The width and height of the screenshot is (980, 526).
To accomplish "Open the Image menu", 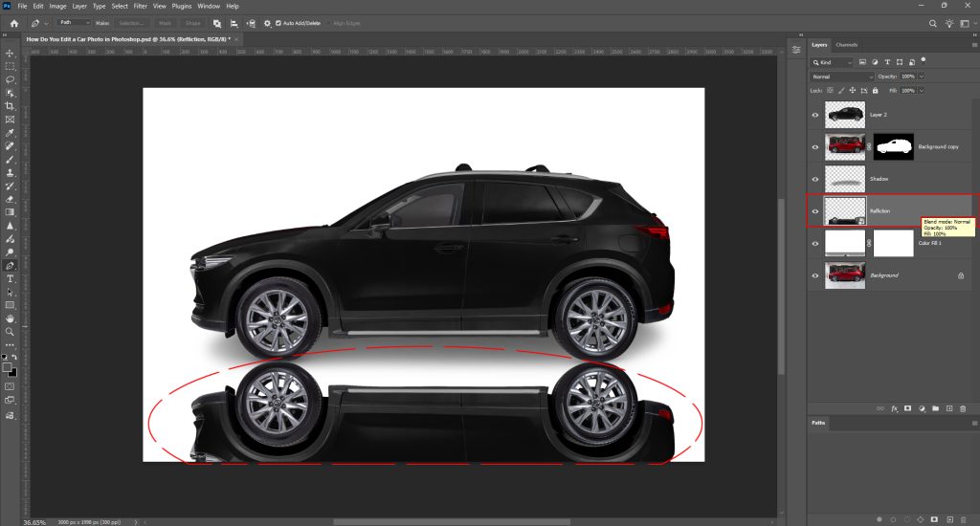I will coord(57,6).
